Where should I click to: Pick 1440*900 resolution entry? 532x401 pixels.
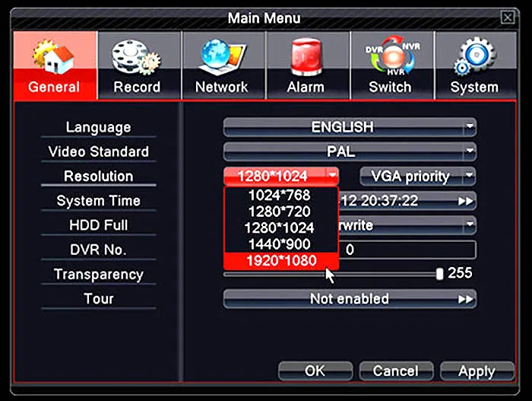281,244
